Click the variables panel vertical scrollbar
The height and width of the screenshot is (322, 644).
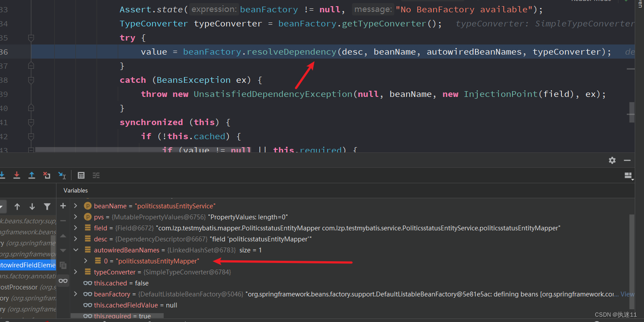click(x=632, y=262)
